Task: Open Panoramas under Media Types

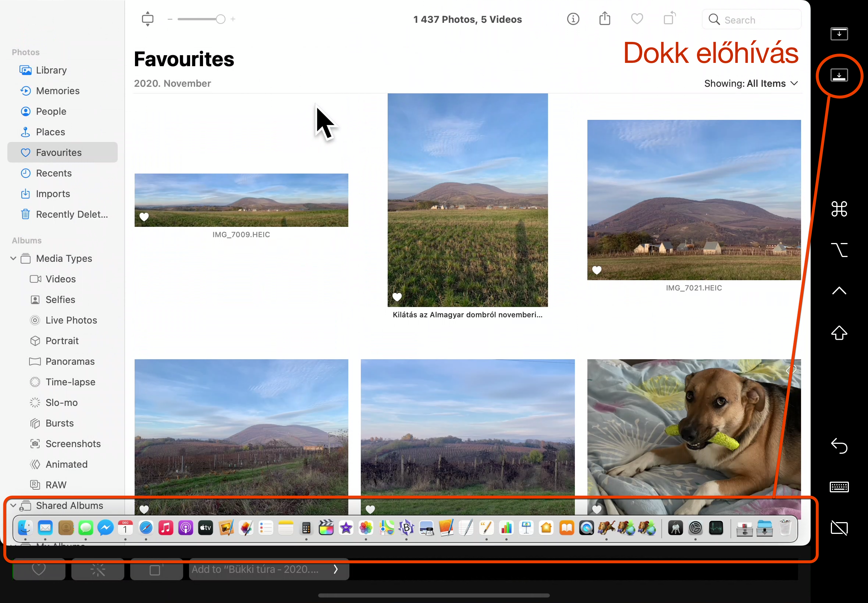Action: pos(70,361)
